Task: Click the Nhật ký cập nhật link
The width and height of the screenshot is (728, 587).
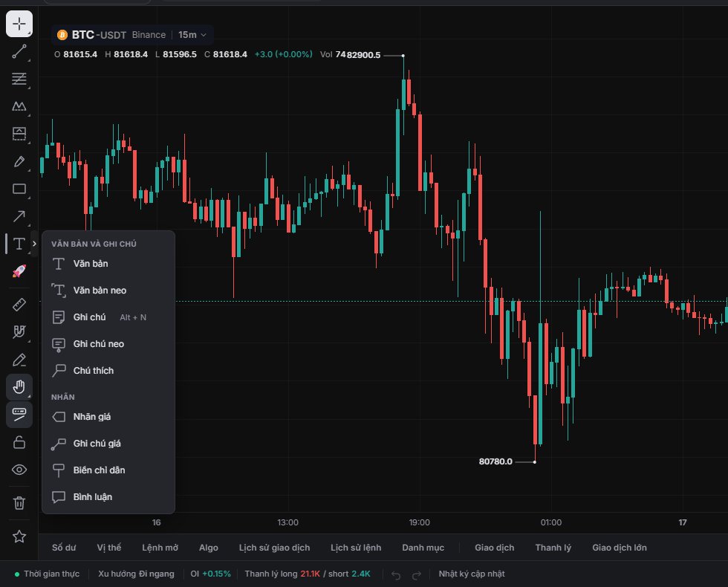Action: [472, 574]
